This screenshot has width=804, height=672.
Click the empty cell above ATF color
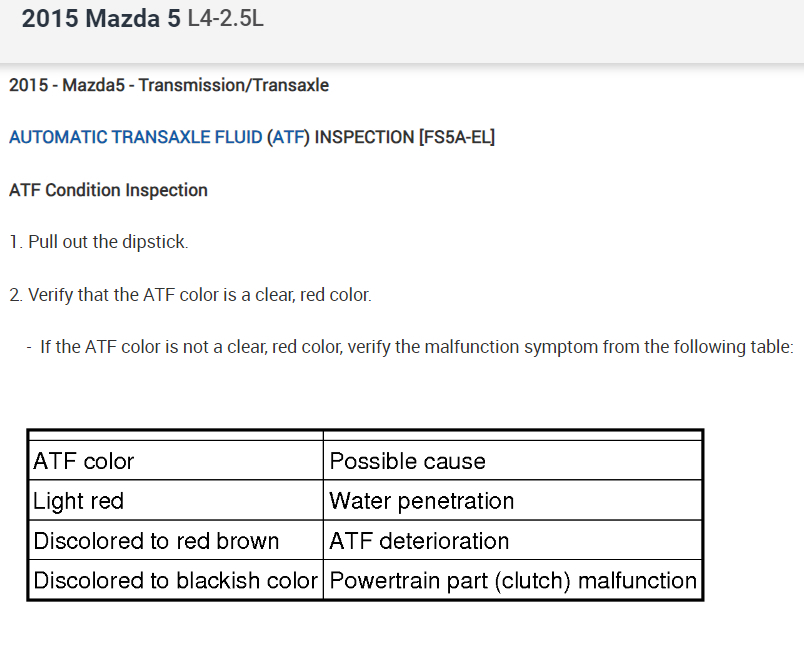(175, 435)
